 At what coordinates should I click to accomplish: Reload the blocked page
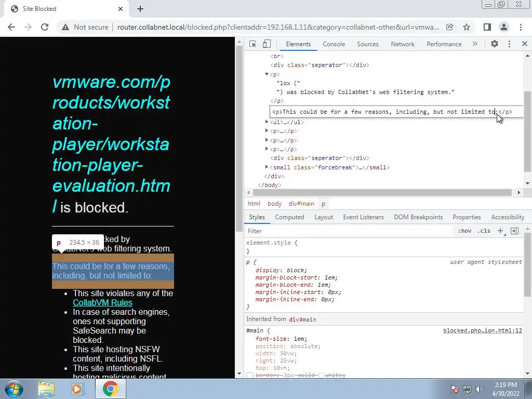coord(45,27)
